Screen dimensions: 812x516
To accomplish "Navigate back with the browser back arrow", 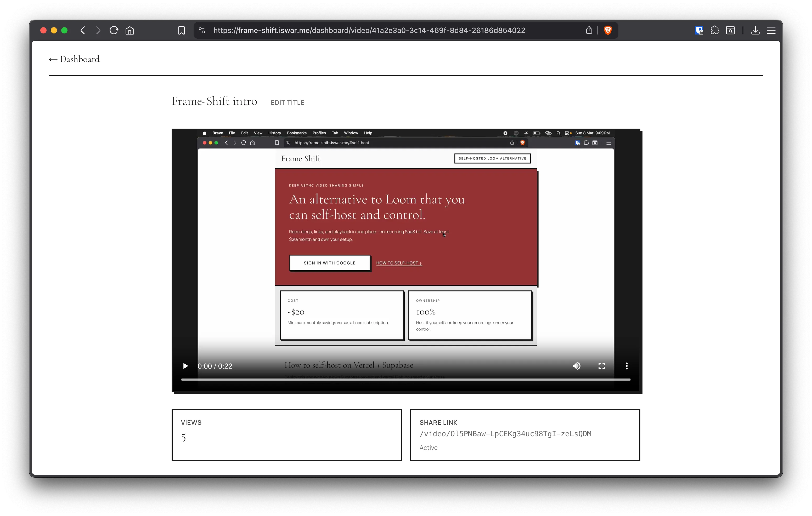I will coord(83,30).
